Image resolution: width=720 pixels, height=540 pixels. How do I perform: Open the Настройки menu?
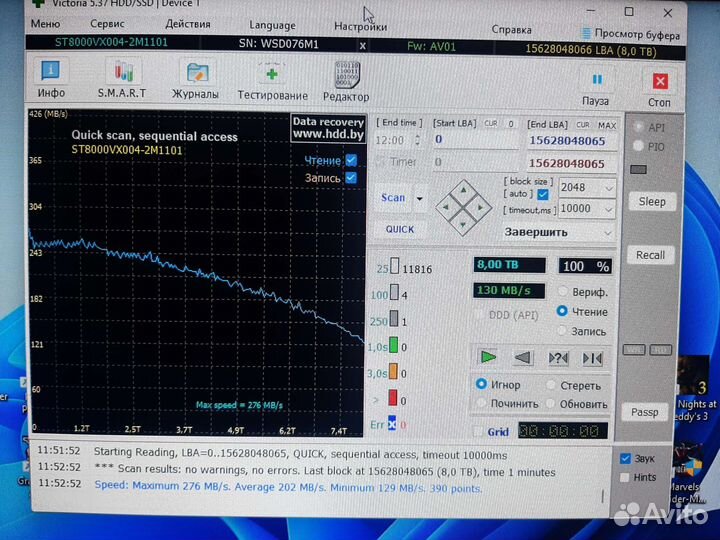point(360,27)
